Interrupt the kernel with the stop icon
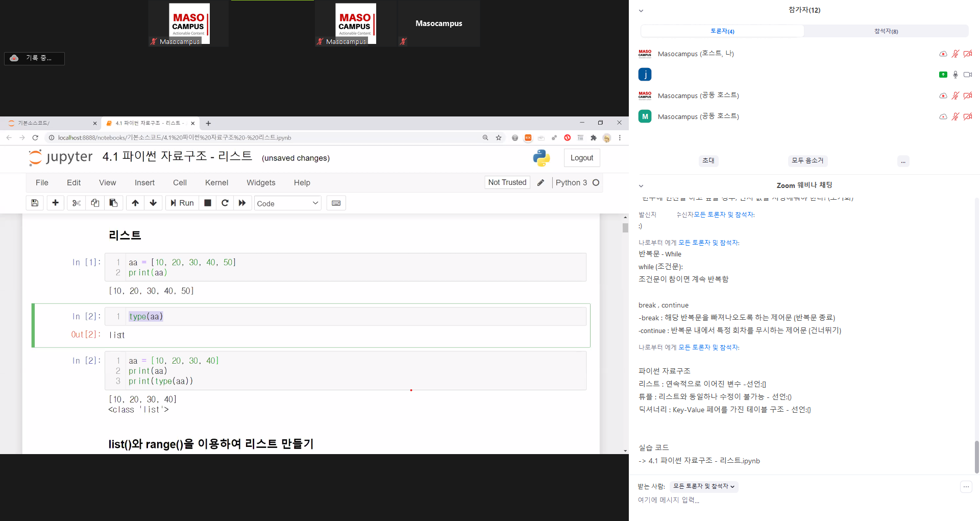This screenshot has height=521, width=980. [x=208, y=203]
